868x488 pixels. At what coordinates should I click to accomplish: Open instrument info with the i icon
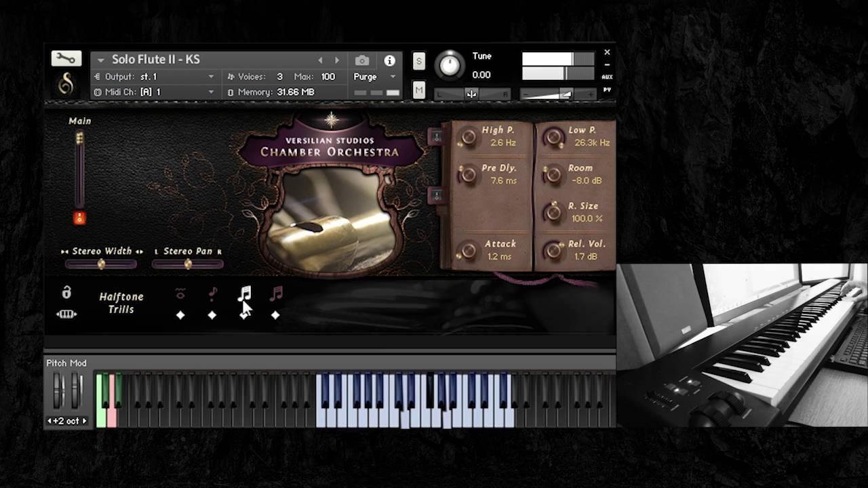(x=389, y=60)
